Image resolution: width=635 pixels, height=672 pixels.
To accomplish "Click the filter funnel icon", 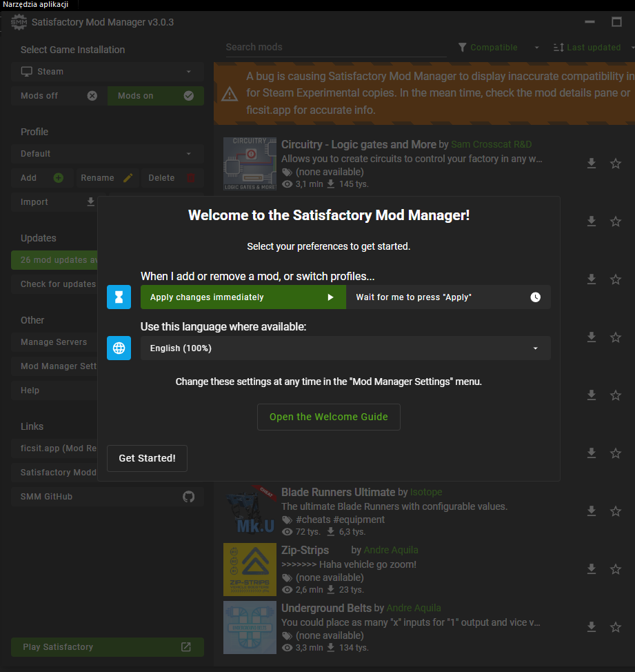I will pyautogui.click(x=462, y=47).
